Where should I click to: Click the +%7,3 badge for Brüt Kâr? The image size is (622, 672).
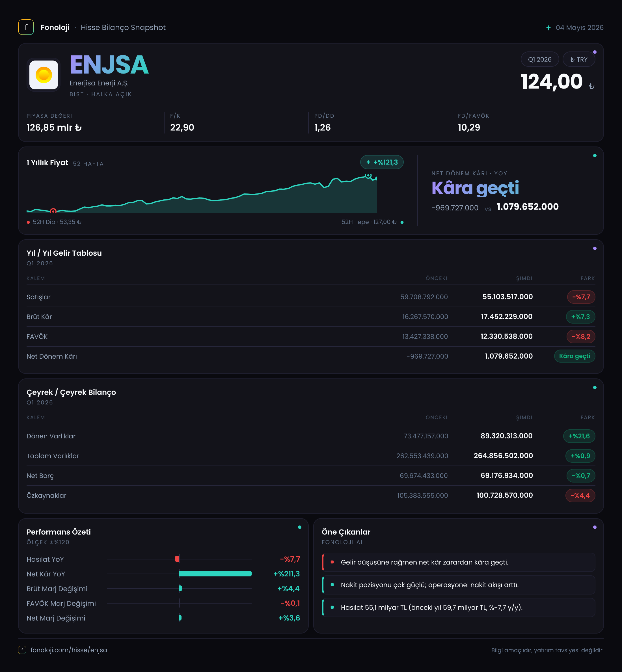580,317
